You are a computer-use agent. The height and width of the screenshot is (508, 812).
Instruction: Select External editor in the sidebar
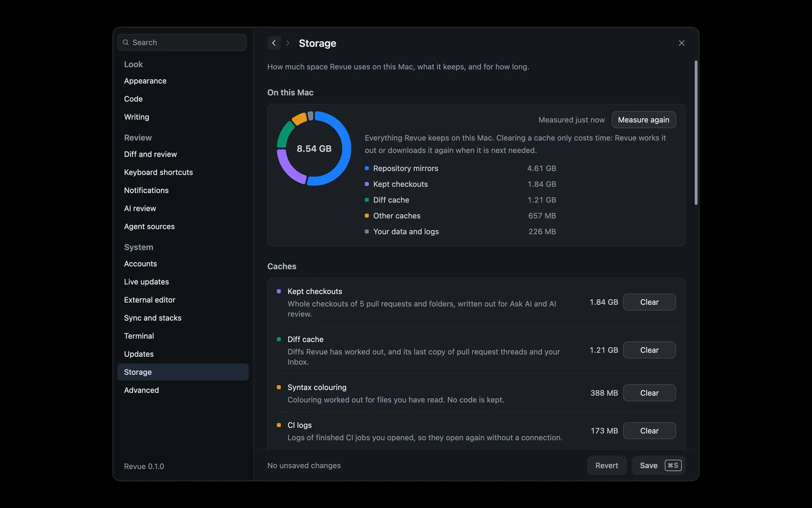coord(183,300)
